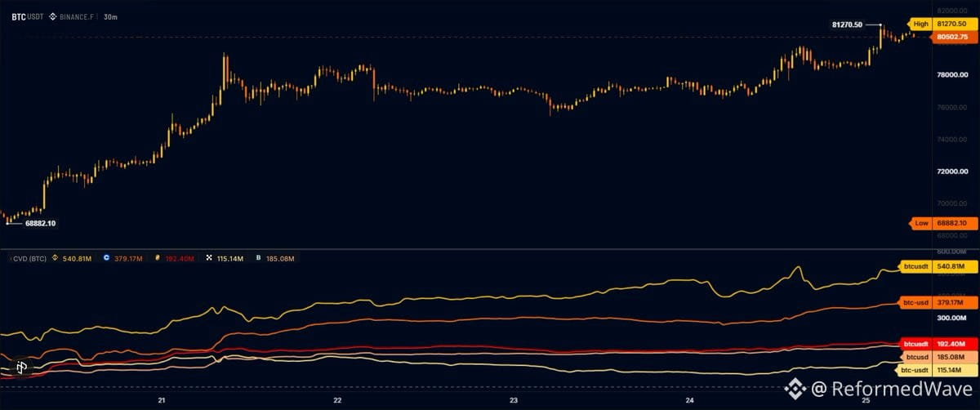Click the 78000.00 price axis label
Screen dimensions: 980x410
[951, 75]
